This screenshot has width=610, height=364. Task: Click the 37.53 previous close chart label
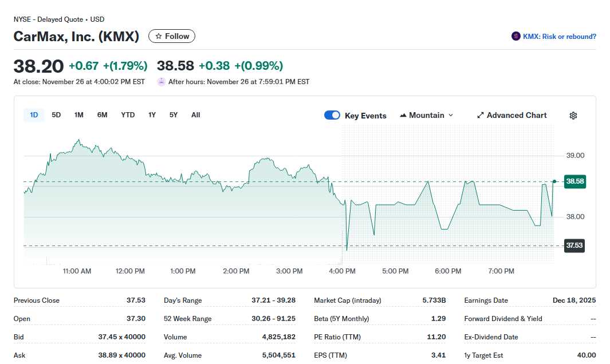574,246
